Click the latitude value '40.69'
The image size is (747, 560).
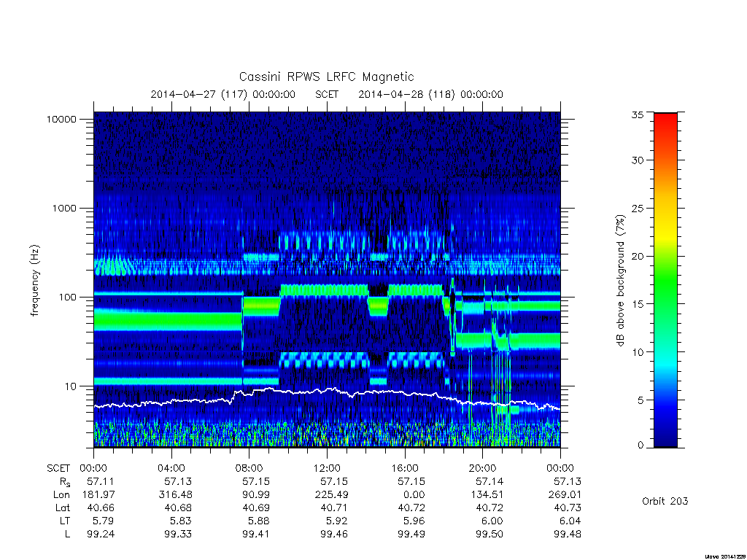(x=256, y=507)
